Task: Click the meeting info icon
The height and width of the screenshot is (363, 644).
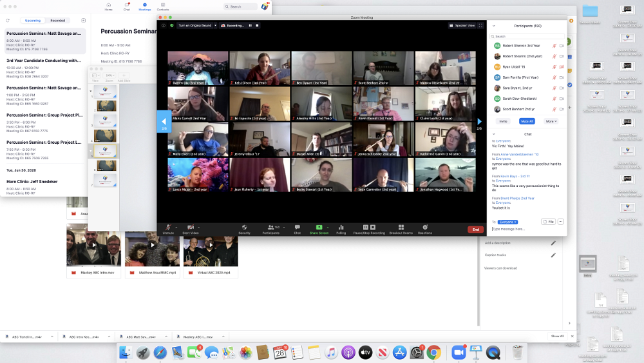Action: tap(164, 26)
